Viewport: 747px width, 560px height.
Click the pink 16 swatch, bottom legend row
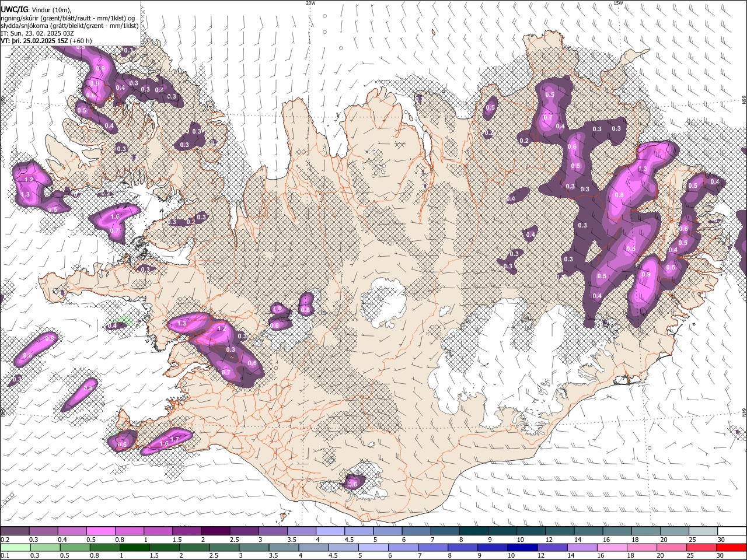pyautogui.click(x=612, y=547)
